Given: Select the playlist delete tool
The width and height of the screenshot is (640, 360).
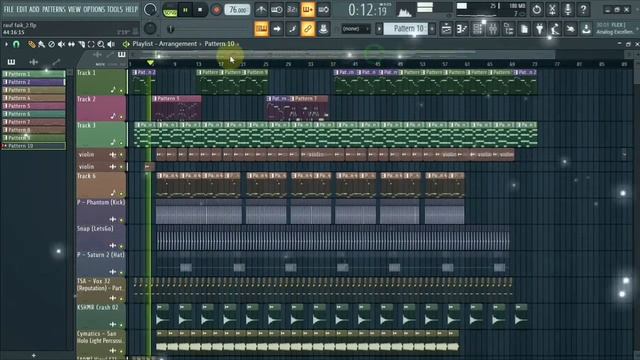Looking at the screenshot, I should point(51,44).
